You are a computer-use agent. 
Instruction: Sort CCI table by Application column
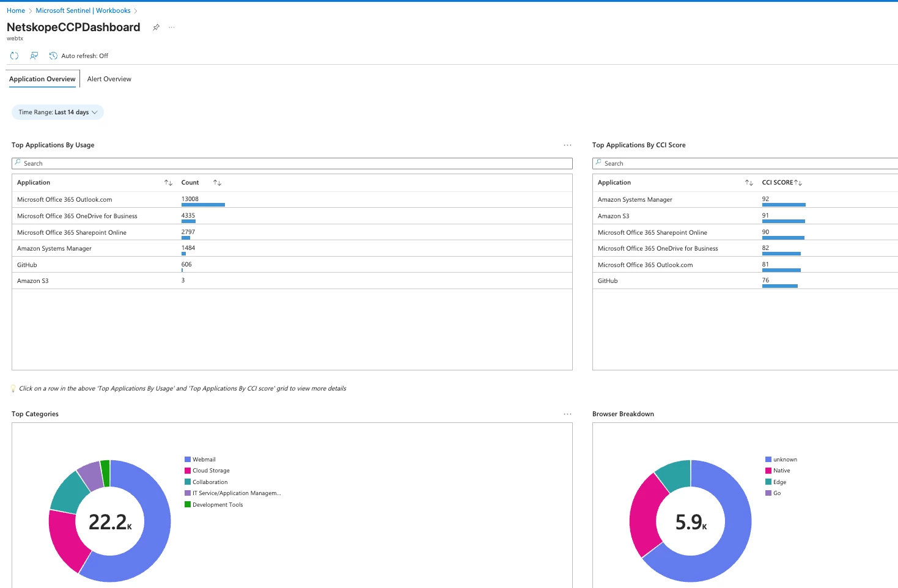pyautogui.click(x=749, y=183)
